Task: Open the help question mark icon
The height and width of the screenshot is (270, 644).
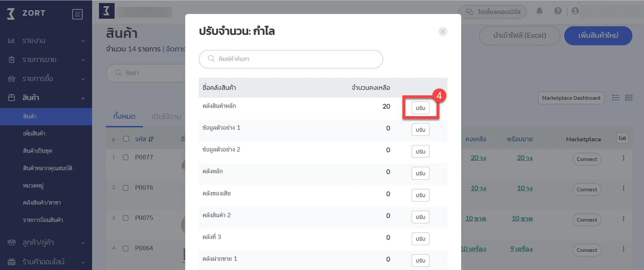Action: tap(558, 11)
